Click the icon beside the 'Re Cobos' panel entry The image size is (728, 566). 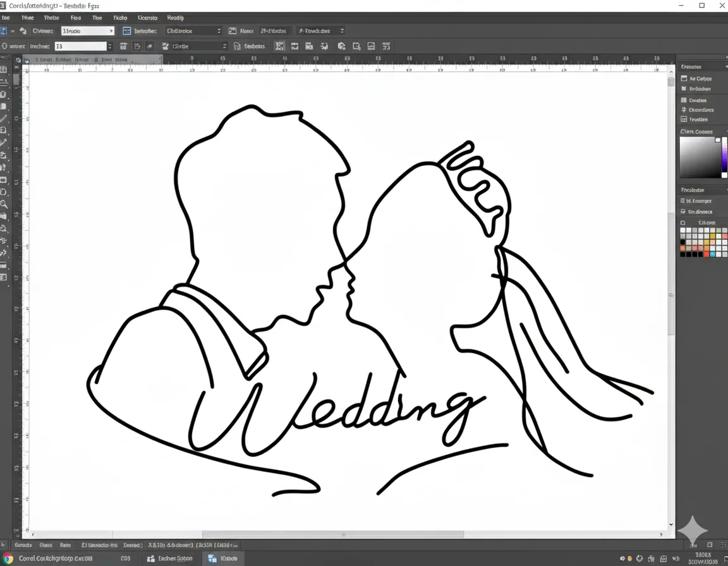[x=684, y=79]
